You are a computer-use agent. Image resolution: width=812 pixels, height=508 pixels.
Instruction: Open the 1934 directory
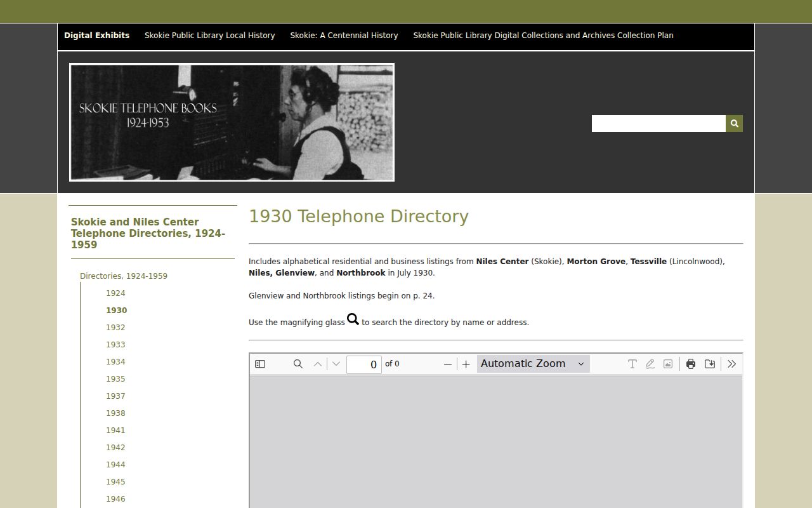point(115,362)
